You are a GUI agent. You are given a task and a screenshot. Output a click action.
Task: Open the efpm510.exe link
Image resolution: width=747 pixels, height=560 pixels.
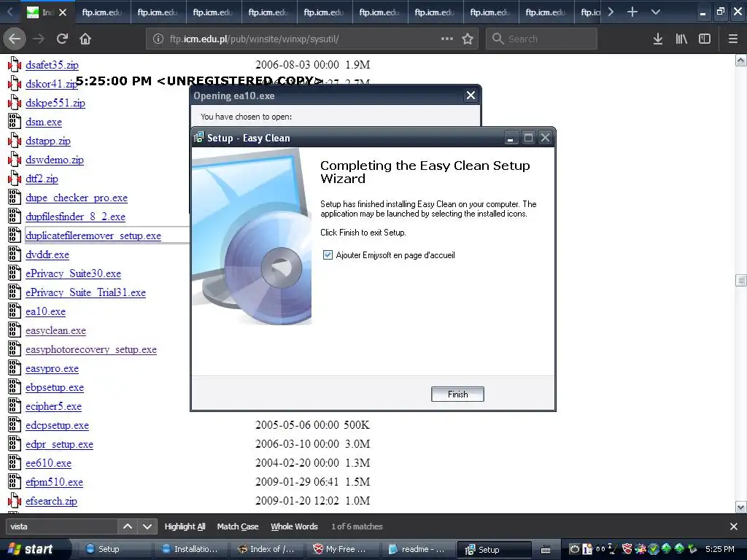tap(54, 482)
